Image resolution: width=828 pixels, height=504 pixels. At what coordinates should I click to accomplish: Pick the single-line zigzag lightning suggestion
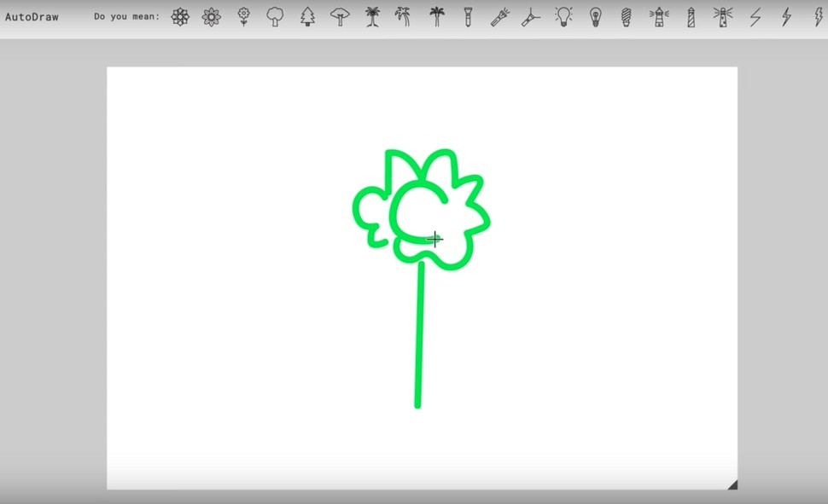coord(755,17)
